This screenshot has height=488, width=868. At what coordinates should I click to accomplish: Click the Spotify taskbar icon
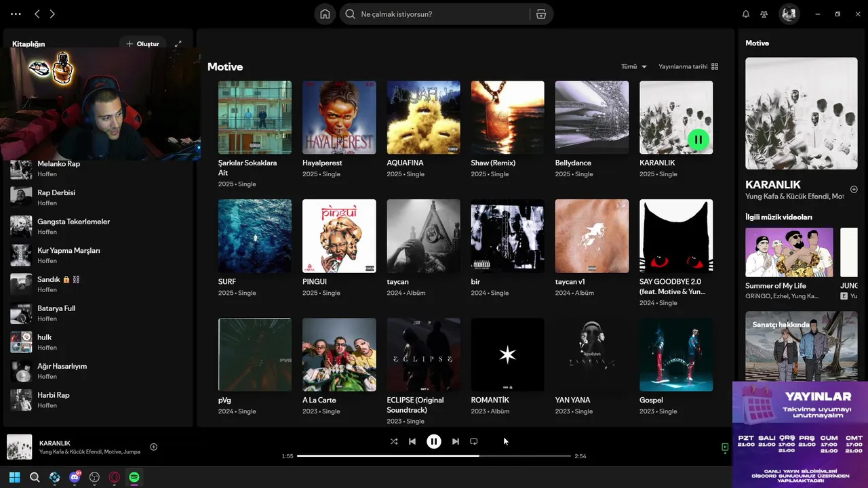[x=134, y=477]
